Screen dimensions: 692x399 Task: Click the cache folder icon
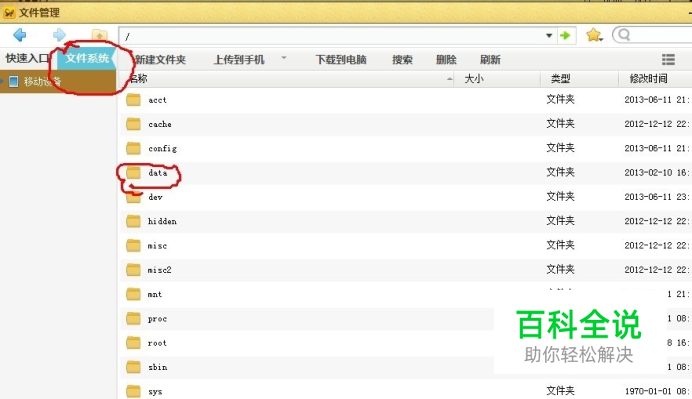coord(133,124)
